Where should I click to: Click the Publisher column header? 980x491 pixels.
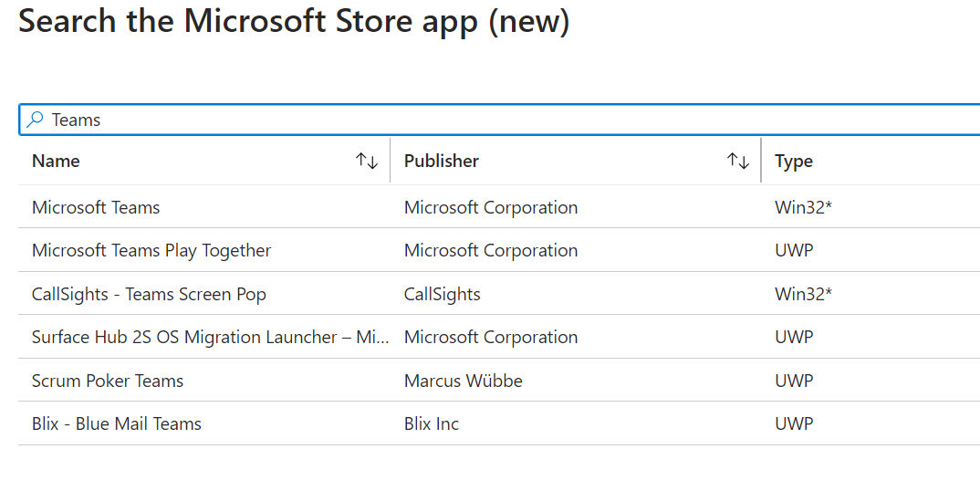point(442,161)
